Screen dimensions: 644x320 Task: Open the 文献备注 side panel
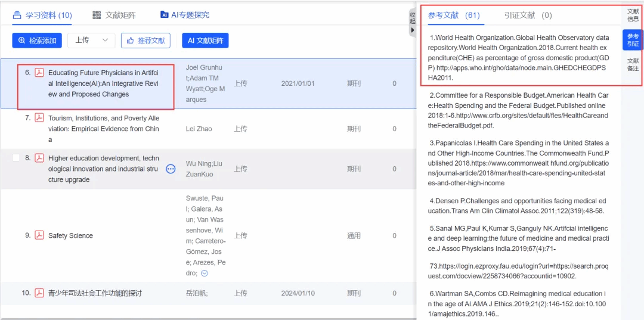[633, 64]
